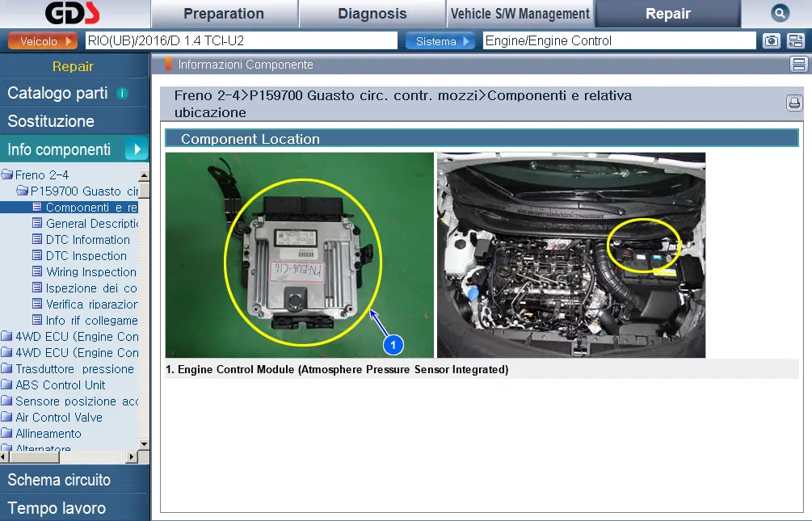This screenshot has width=812, height=521.
Task: Expand Air Control Valve folder
Action: click(58, 418)
